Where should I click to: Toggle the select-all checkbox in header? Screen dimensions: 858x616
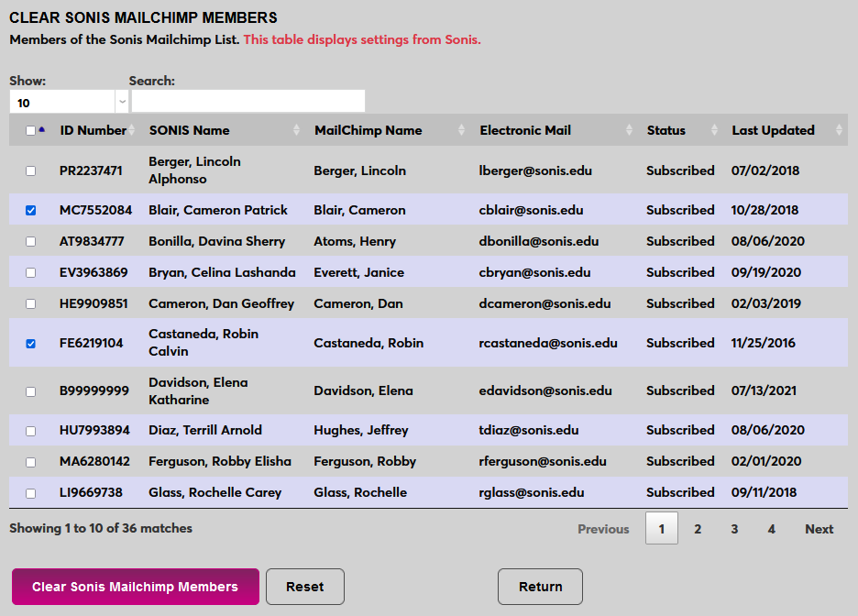[30, 130]
